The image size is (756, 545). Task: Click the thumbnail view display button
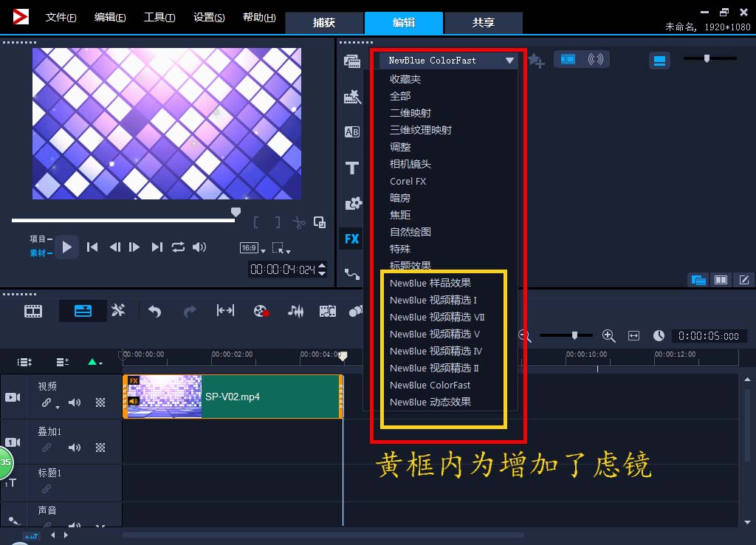tap(659, 61)
